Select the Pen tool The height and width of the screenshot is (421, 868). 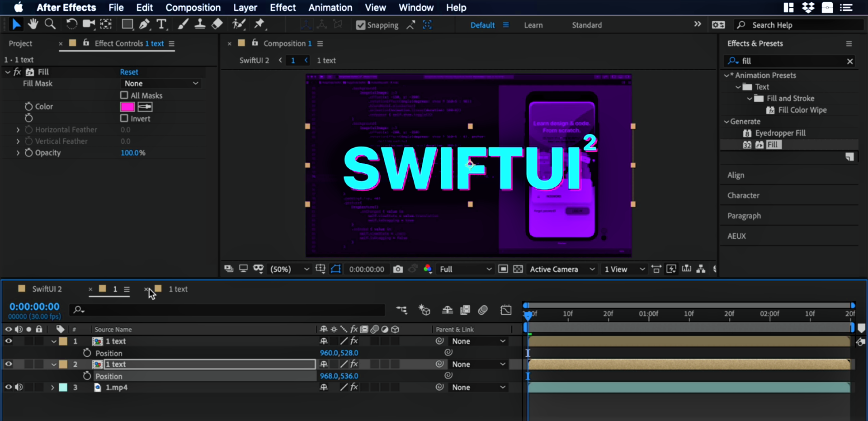[x=144, y=24]
